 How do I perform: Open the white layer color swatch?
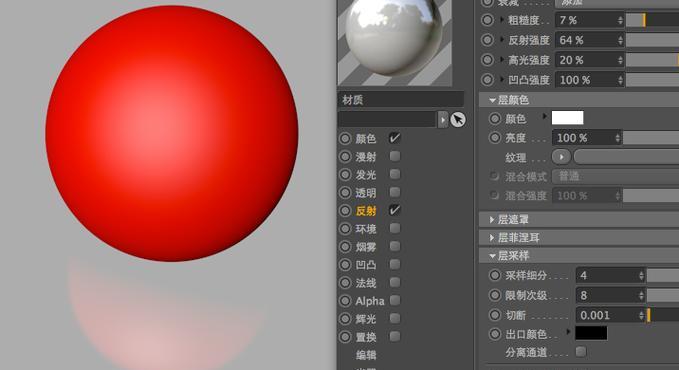[x=567, y=118]
